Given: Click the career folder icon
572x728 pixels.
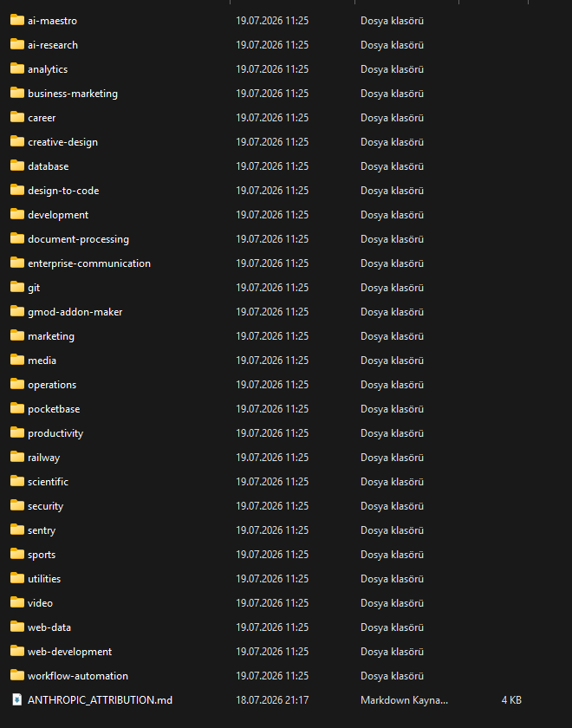Looking at the screenshot, I should tap(17, 117).
